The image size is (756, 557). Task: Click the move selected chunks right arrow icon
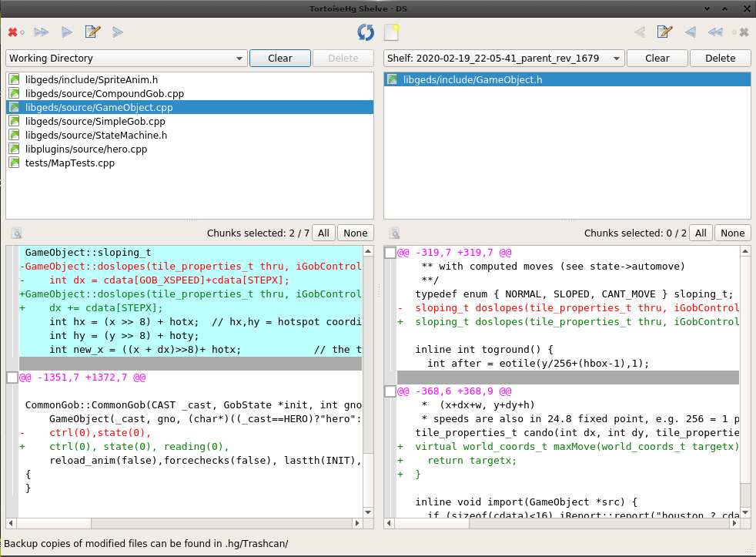pos(118,32)
